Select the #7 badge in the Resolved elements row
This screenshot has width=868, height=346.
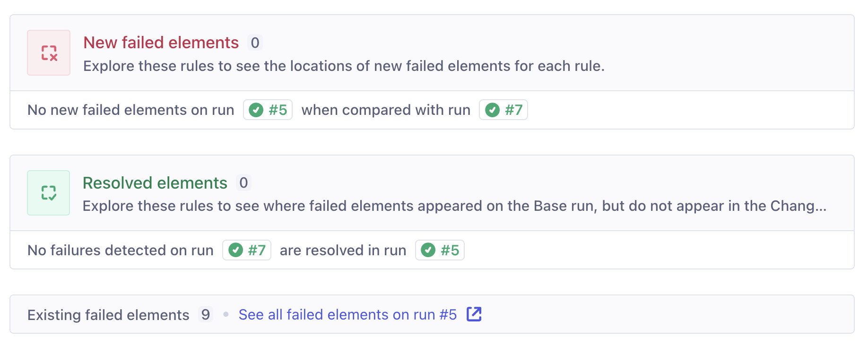(247, 250)
